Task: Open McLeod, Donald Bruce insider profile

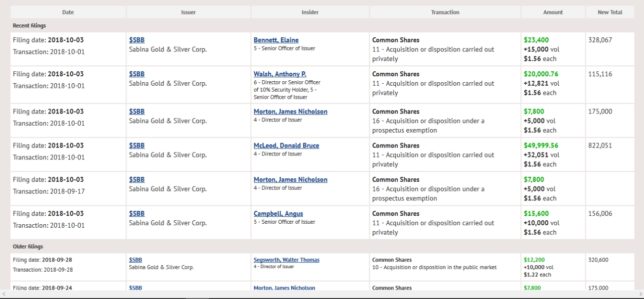Action: pyautogui.click(x=286, y=146)
